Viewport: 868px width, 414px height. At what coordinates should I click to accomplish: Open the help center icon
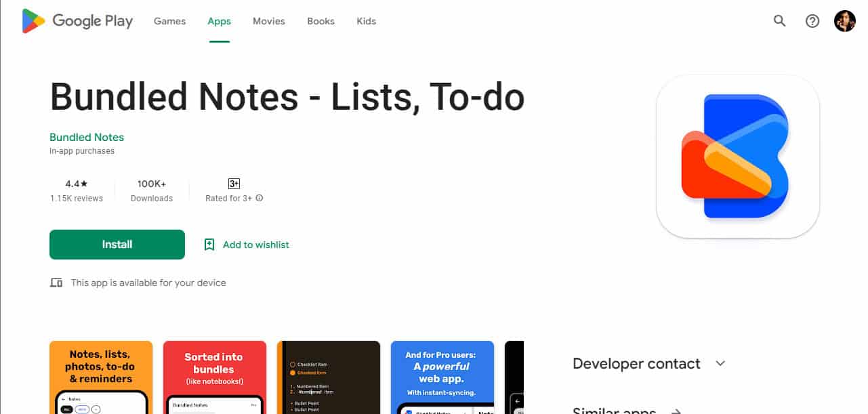(x=812, y=21)
